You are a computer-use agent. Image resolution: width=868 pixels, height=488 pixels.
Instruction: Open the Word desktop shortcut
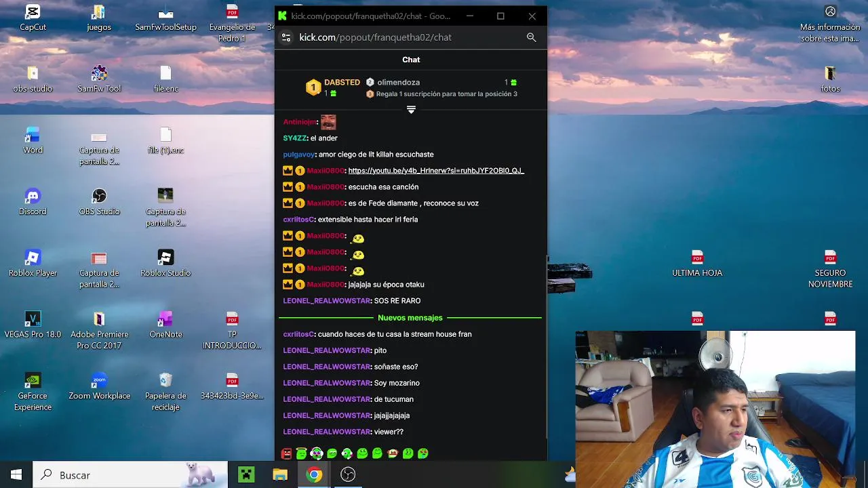[33, 141]
